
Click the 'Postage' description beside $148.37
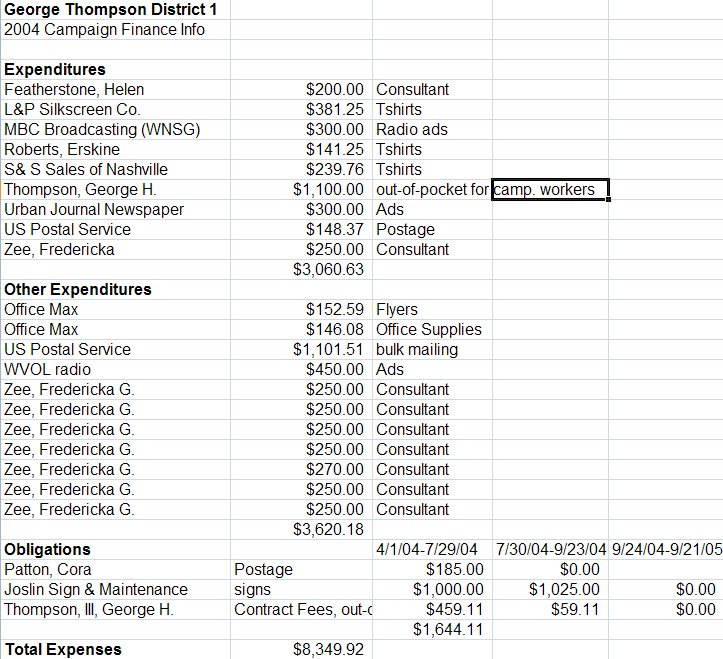pyautogui.click(x=433, y=229)
